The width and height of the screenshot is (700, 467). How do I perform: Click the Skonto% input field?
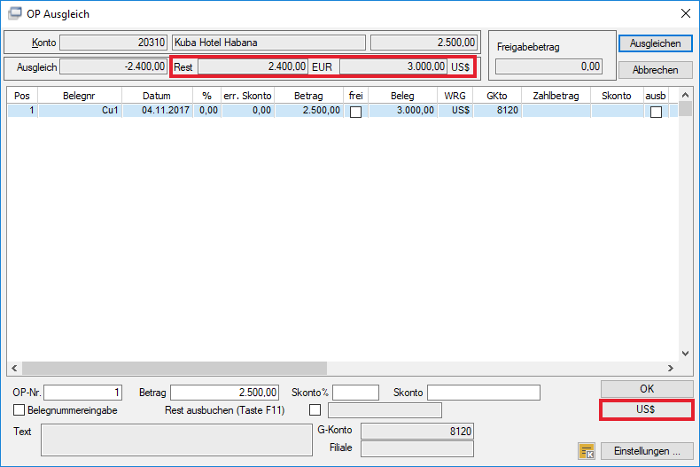pyautogui.click(x=355, y=392)
